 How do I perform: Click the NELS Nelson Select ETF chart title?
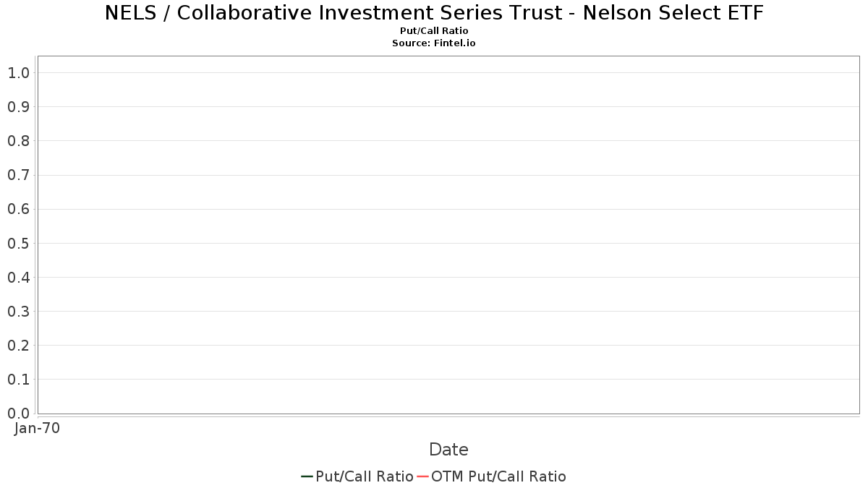tap(434, 13)
